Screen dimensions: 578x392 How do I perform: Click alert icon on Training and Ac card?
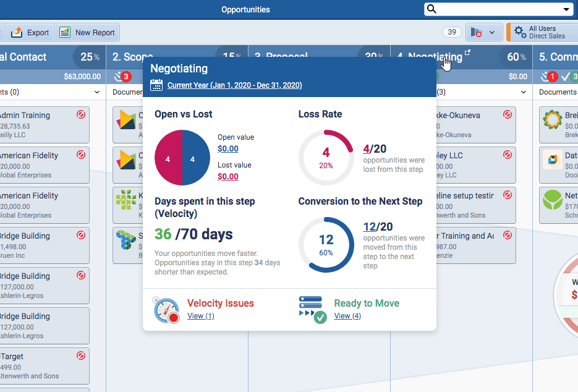pos(508,235)
